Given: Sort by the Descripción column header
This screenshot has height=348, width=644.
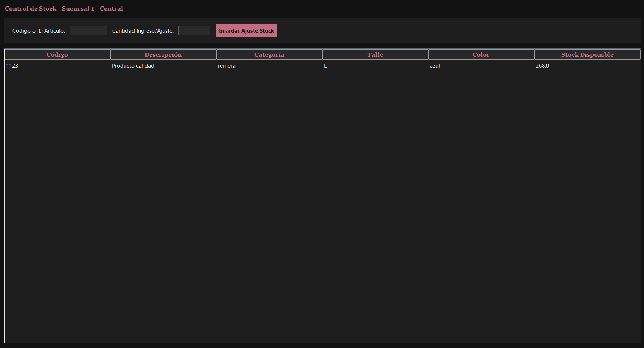Looking at the screenshot, I should tap(163, 54).
